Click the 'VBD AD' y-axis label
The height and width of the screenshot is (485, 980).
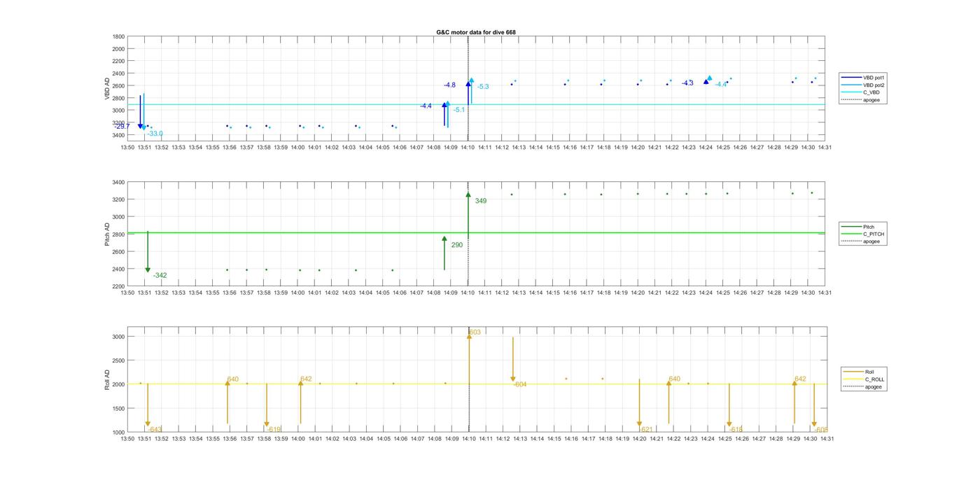click(108, 89)
